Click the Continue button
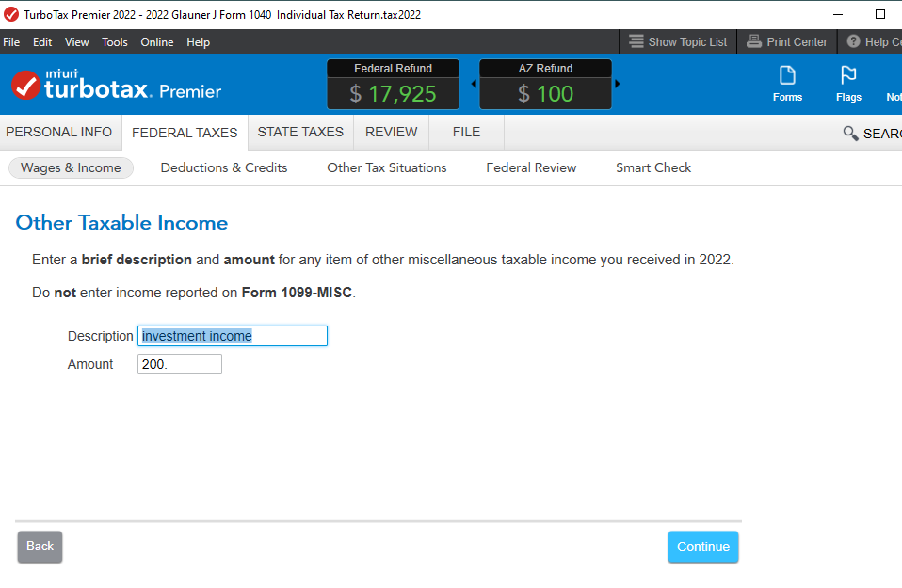 click(x=703, y=547)
